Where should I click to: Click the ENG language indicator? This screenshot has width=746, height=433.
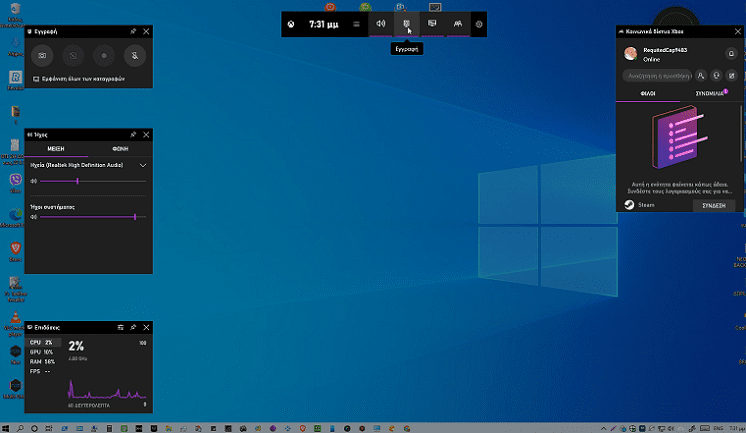[718, 428]
